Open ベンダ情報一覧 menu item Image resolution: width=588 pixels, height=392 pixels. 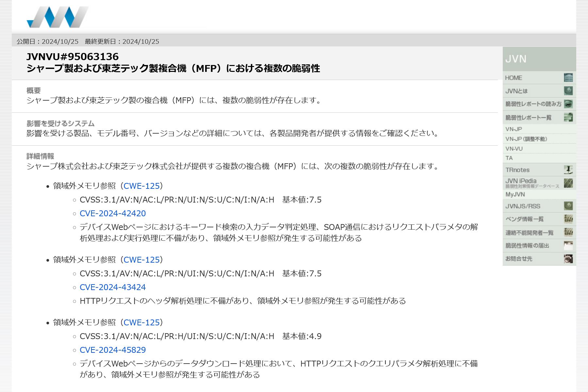click(539, 219)
